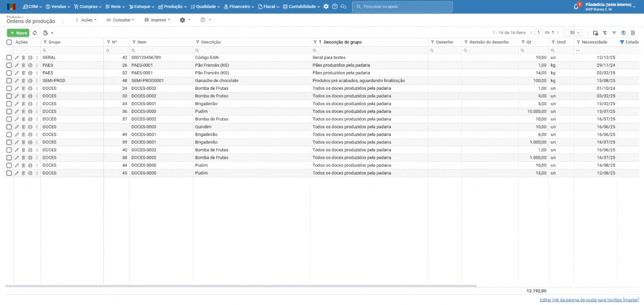Image resolution: width=644 pixels, height=305 pixels.
Task: Open the Imprimir dropdown menu
Action: click(157, 20)
